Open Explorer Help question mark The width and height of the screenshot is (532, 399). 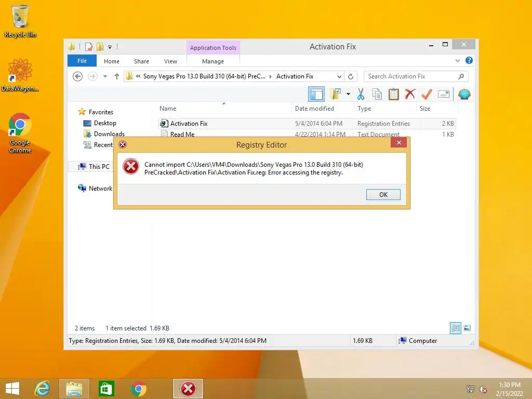click(x=469, y=60)
